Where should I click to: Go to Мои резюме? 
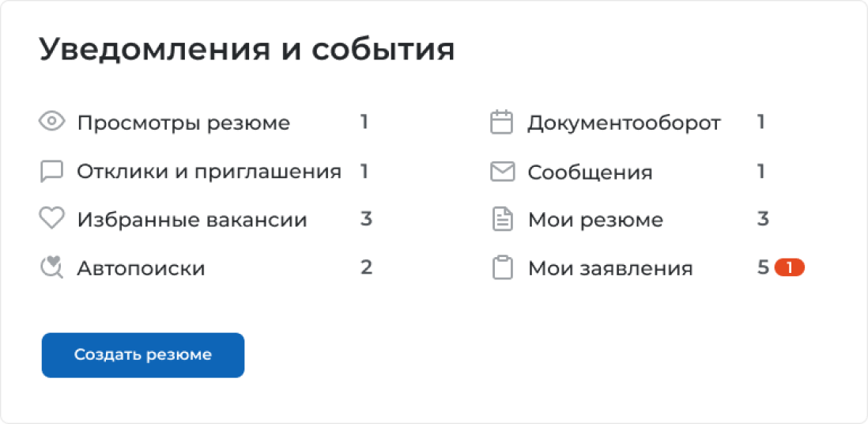pyautogui.click(x=595, y=220)
